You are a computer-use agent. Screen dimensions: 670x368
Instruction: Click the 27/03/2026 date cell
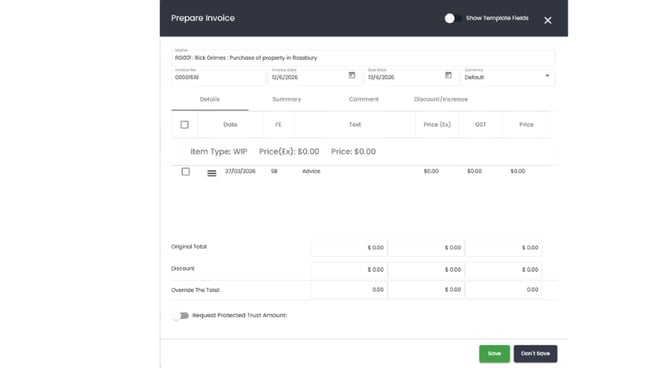click(x=240, y=171)
